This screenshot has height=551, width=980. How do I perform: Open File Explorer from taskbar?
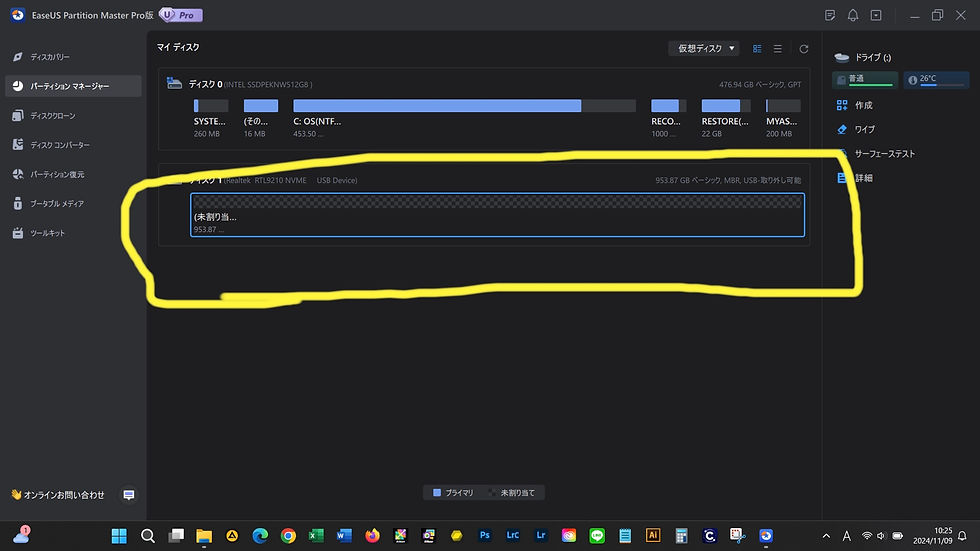point(204,535)
